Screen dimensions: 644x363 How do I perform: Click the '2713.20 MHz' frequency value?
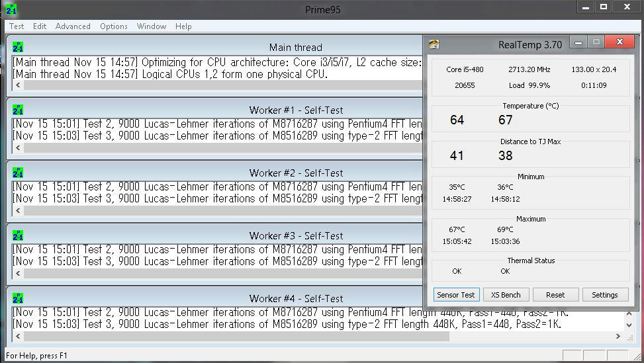click(529, 69)
